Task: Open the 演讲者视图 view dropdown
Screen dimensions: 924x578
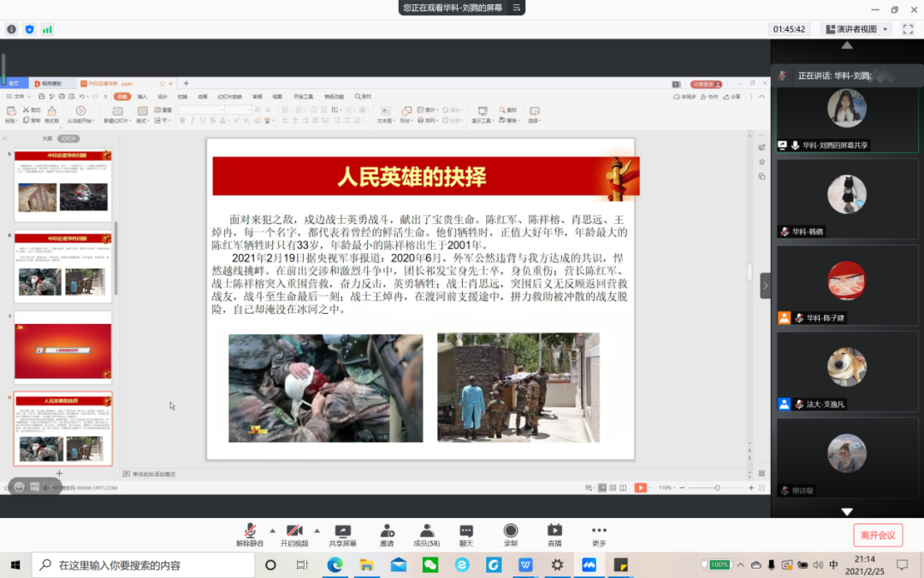Action: click(x=856, y=29)
